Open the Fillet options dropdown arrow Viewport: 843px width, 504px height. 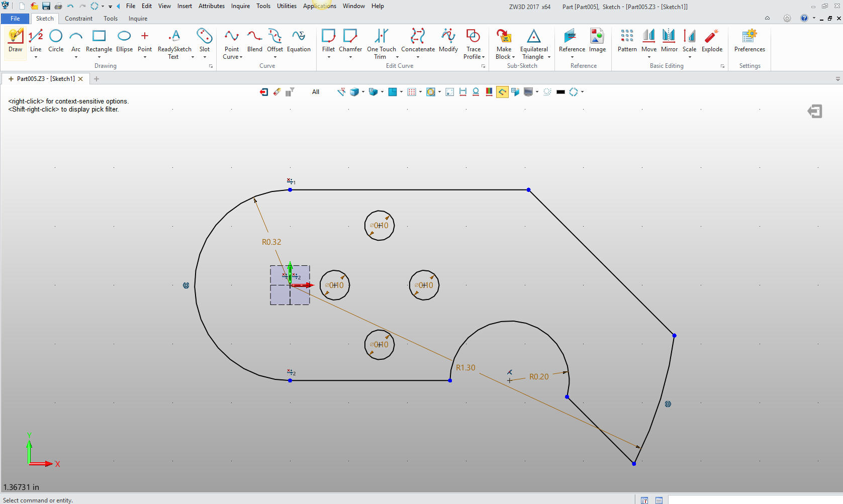[x=328, y=57]
